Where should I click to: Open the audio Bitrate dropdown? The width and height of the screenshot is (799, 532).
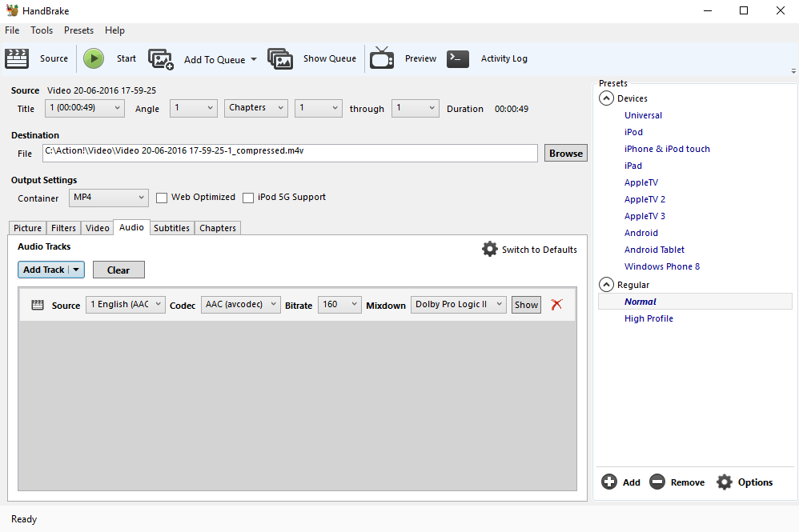click(339, 305)
